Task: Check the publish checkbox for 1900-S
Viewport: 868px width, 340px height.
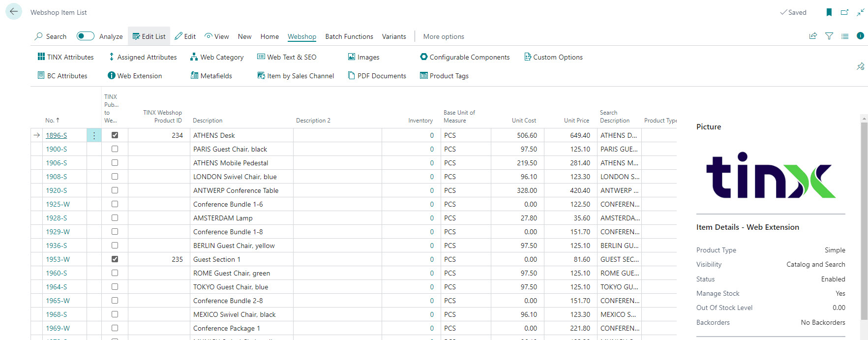Action: [x=115, y=149]
